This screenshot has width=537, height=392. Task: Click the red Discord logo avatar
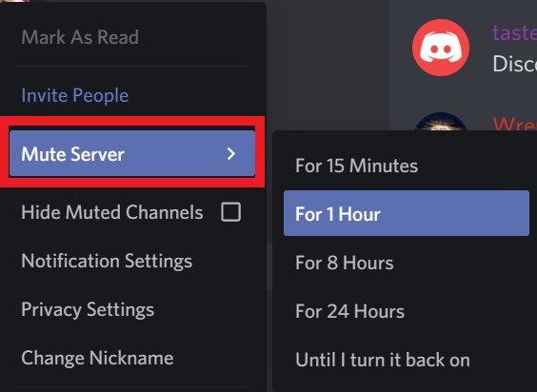click(441, 48)
